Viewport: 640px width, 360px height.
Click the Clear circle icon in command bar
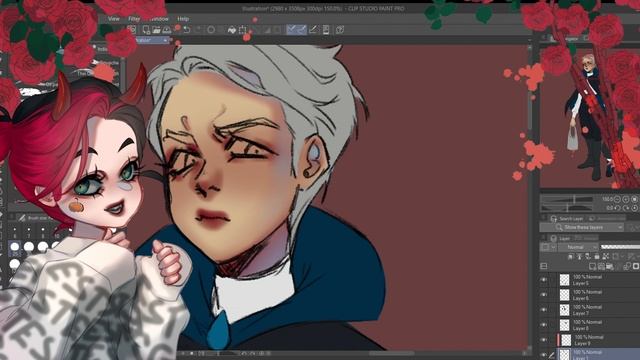(211, 30)
